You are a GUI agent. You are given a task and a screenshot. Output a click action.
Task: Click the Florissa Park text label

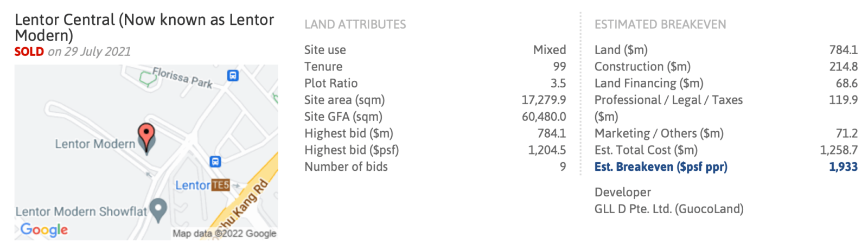pos(182,78)
